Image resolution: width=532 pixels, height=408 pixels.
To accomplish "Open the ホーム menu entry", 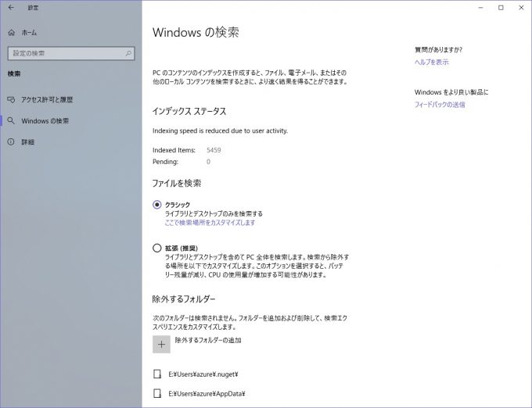I will coord(29,33).
